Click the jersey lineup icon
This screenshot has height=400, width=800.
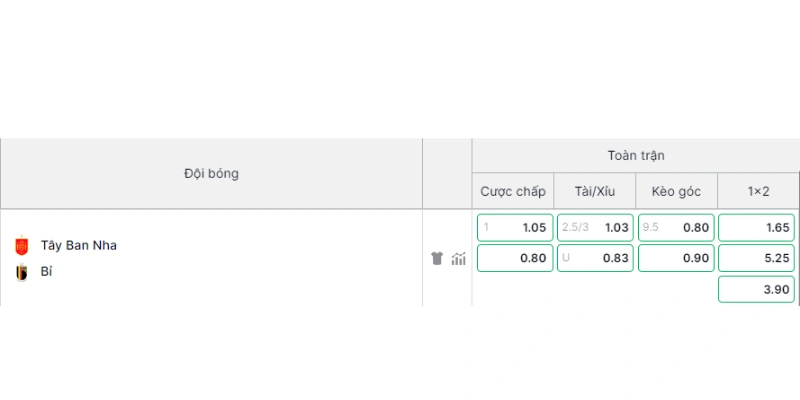(x=437, y=258)
